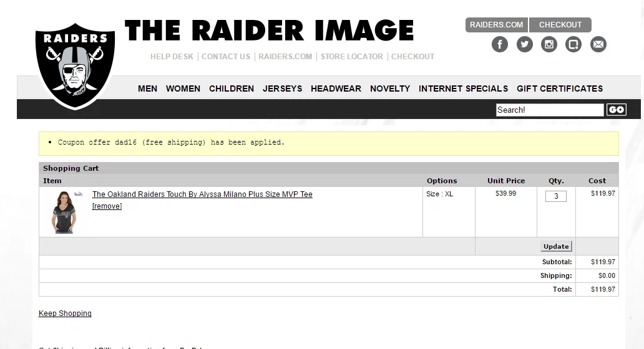
Task: Open the HEADWEAR menu
Action: [x=336, y=88]
